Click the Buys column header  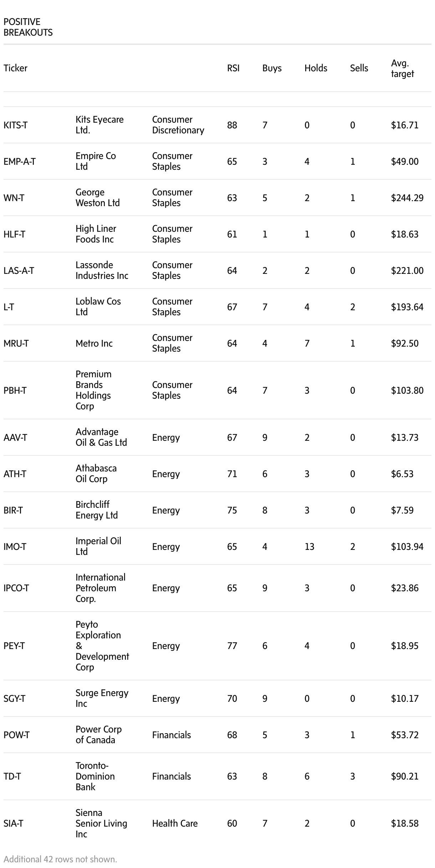(272, 68)
